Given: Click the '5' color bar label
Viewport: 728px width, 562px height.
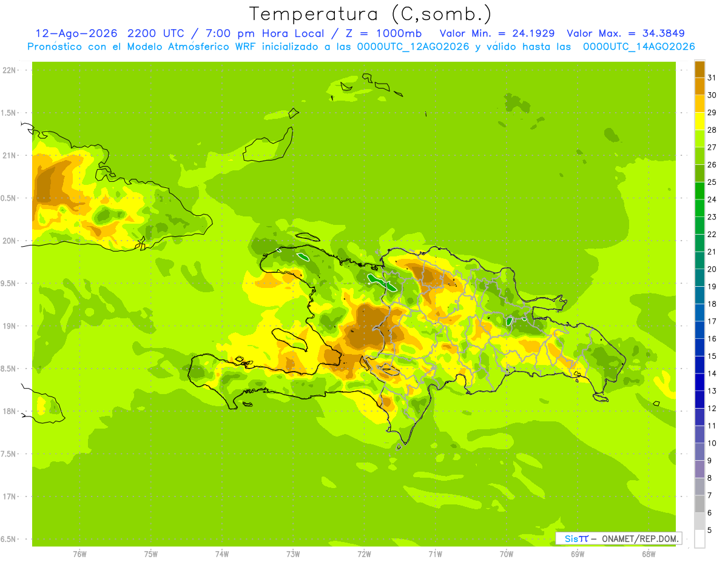Looking at the screenshot, I should coord(710,530).
